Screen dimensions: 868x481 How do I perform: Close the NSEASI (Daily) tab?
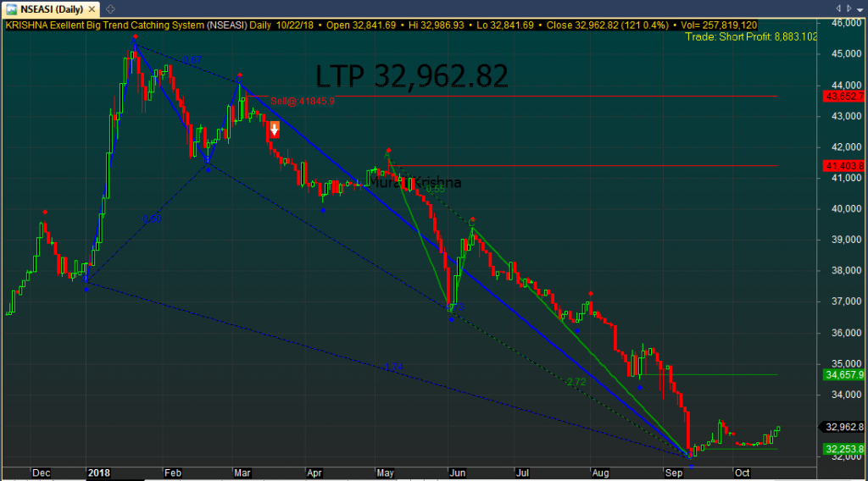tap(91, 8)
